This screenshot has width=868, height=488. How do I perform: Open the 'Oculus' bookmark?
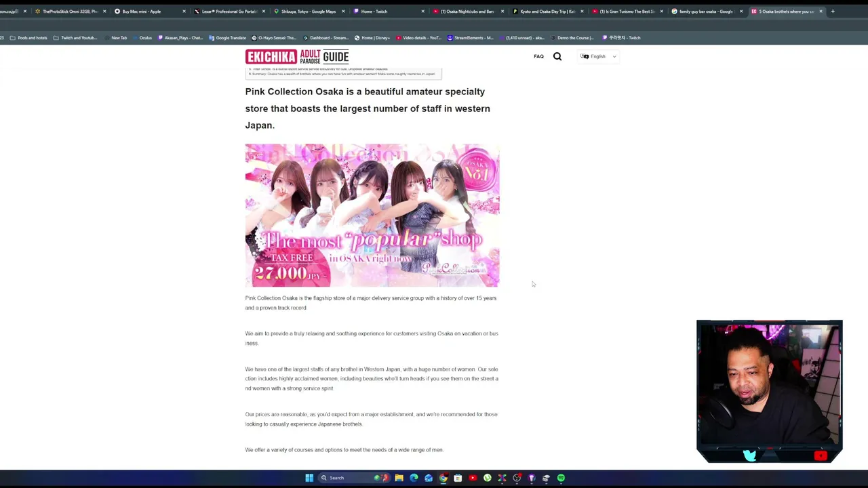tap(142, 38)
